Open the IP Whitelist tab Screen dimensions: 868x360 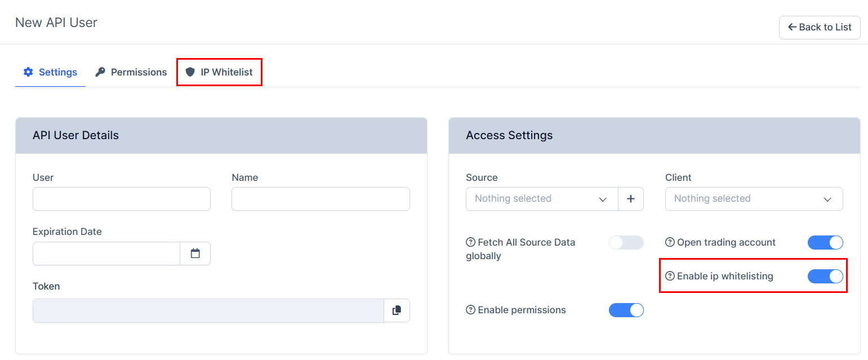[x=219, y=72]
